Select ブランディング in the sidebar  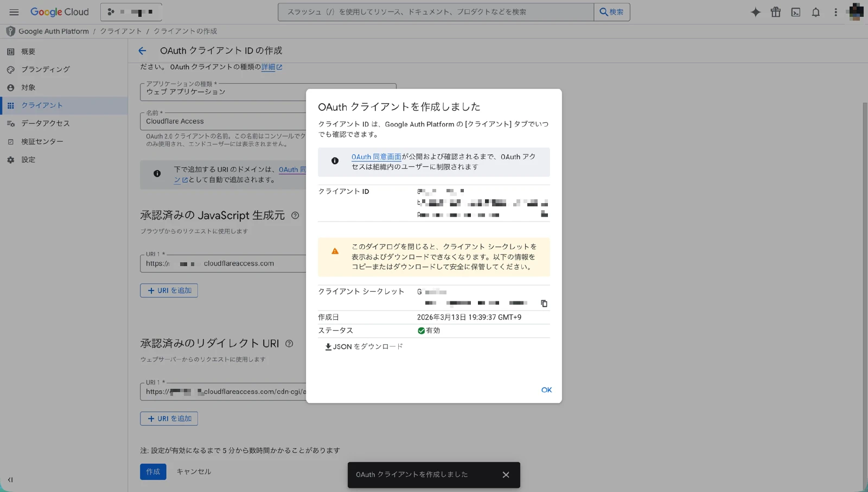[45, 69]
